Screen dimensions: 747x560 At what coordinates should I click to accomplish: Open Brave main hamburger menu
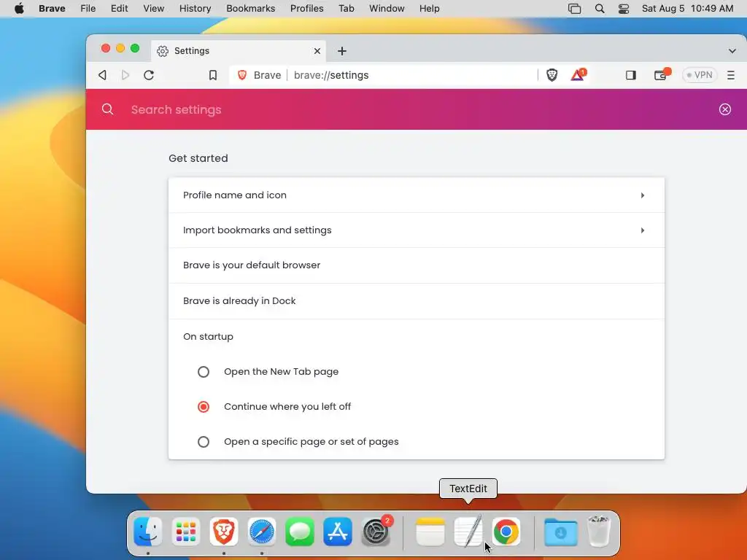[731, 75]
